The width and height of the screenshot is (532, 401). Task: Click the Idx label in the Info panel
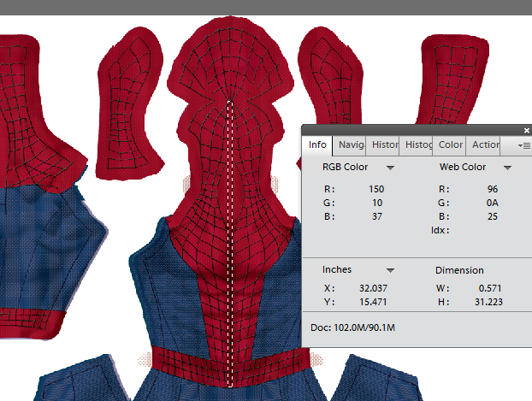[x=440, y=230]
